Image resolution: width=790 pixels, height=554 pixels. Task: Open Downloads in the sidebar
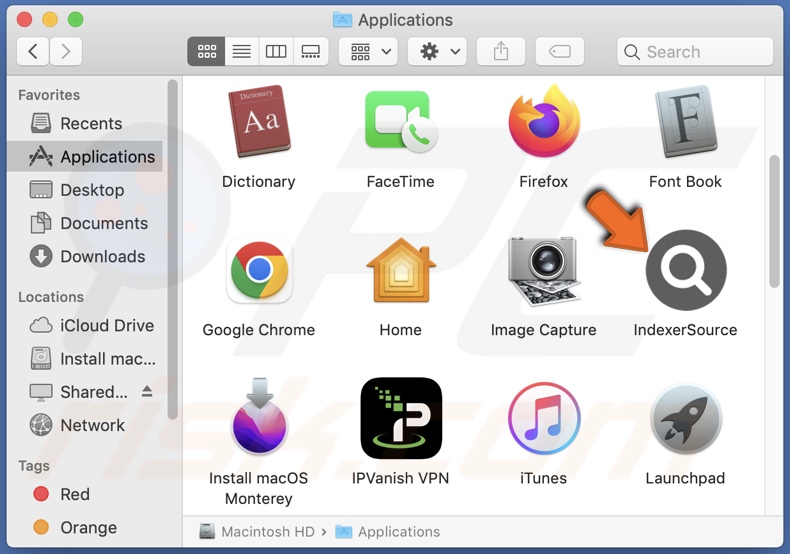click(85, 256)
